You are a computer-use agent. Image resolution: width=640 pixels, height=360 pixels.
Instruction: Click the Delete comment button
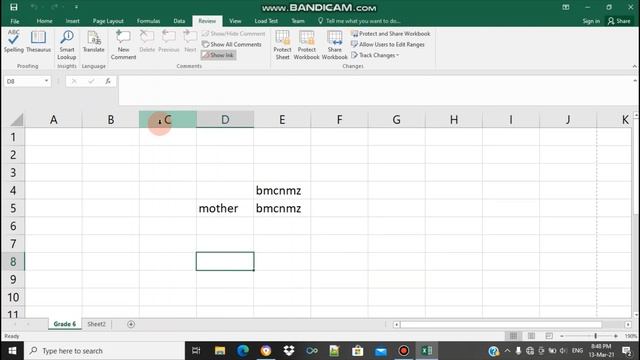coord(147,42)
